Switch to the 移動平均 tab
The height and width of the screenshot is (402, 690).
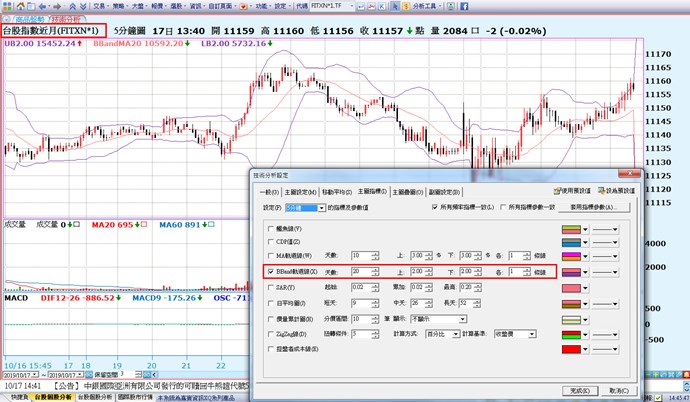336,190
